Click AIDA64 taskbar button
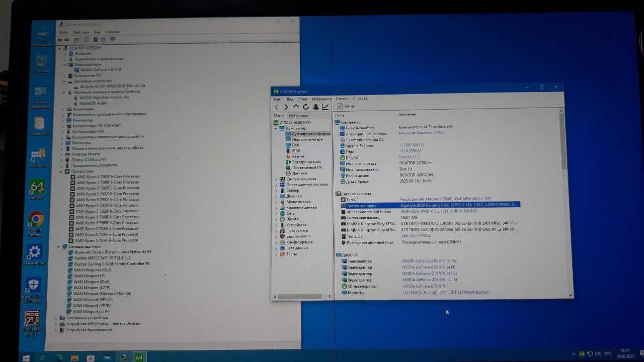This screenshot has height=362, width=644. pos(139,357)
